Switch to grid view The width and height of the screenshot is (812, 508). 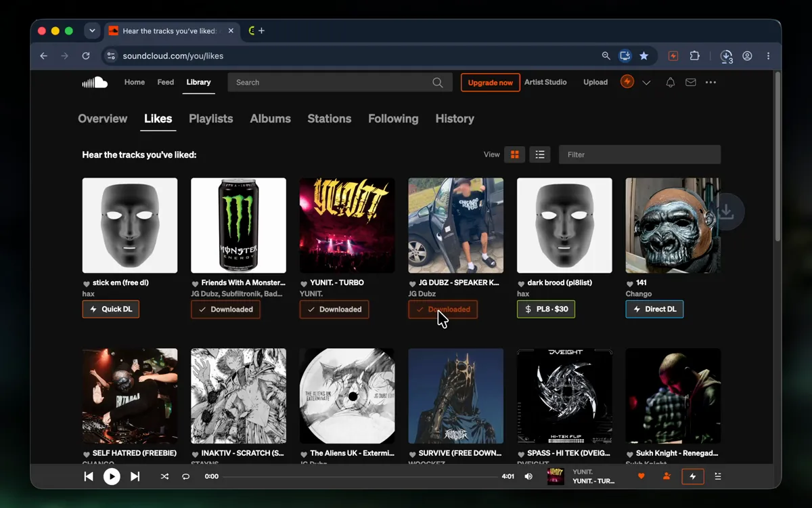(x=514, y=154)
